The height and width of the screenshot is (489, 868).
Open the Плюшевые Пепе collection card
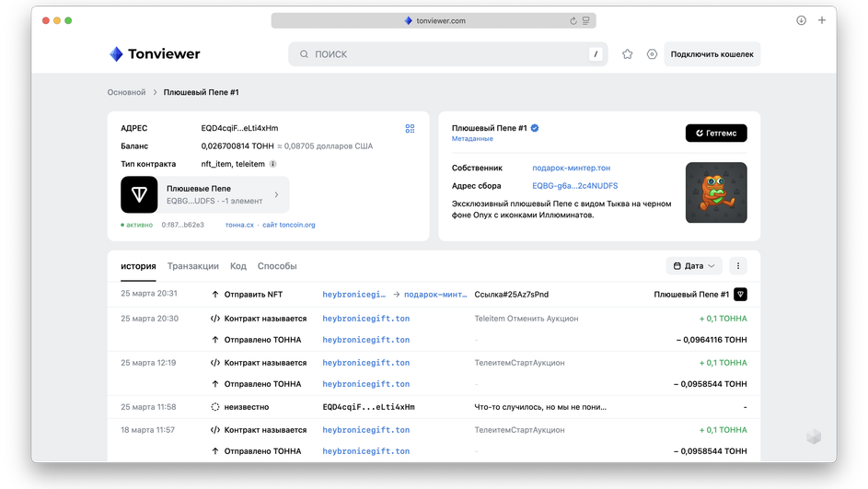[x=205, y=194]
